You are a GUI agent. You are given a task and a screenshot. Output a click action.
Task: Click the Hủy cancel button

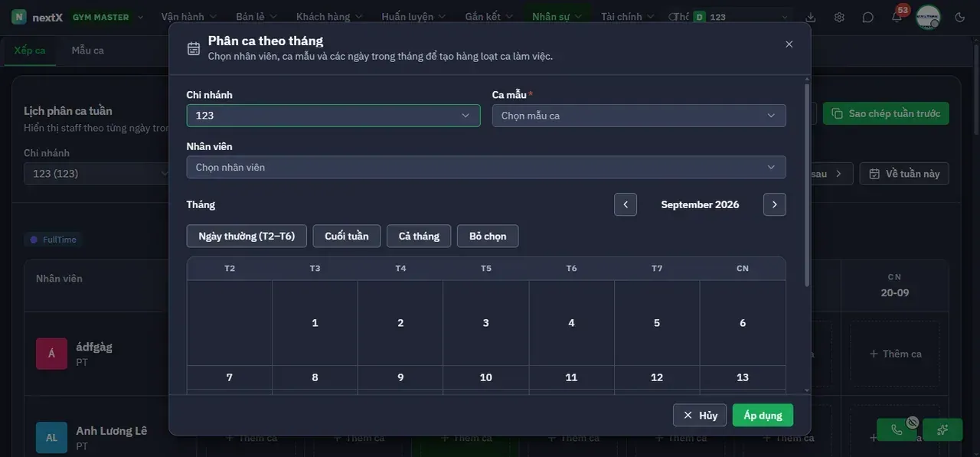700,415
